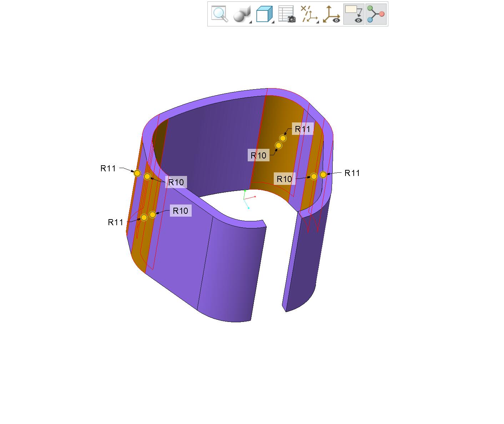This screenshot has width=504, height=424.
Task: Open the Saved Orientations cube dropdown
Action: 265,14
